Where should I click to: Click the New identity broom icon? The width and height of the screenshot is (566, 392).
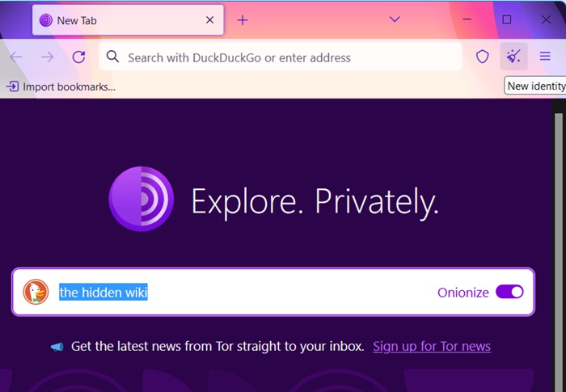coord(513,57)
